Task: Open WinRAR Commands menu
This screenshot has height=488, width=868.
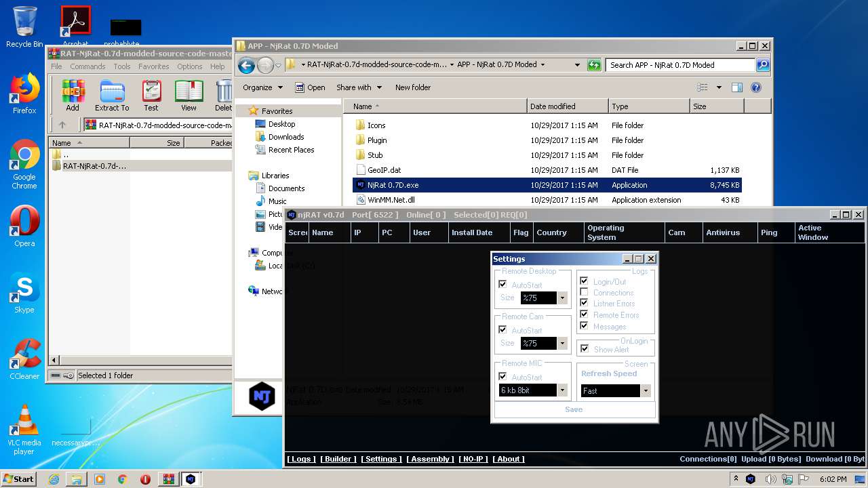Action: point(87,66)
